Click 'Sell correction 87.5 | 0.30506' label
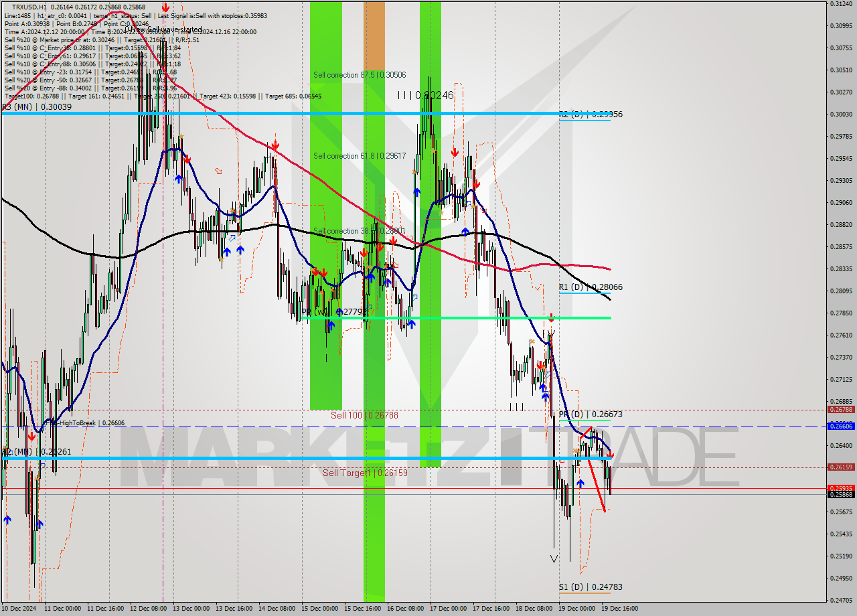857x616 pixels. pos(360,75)
